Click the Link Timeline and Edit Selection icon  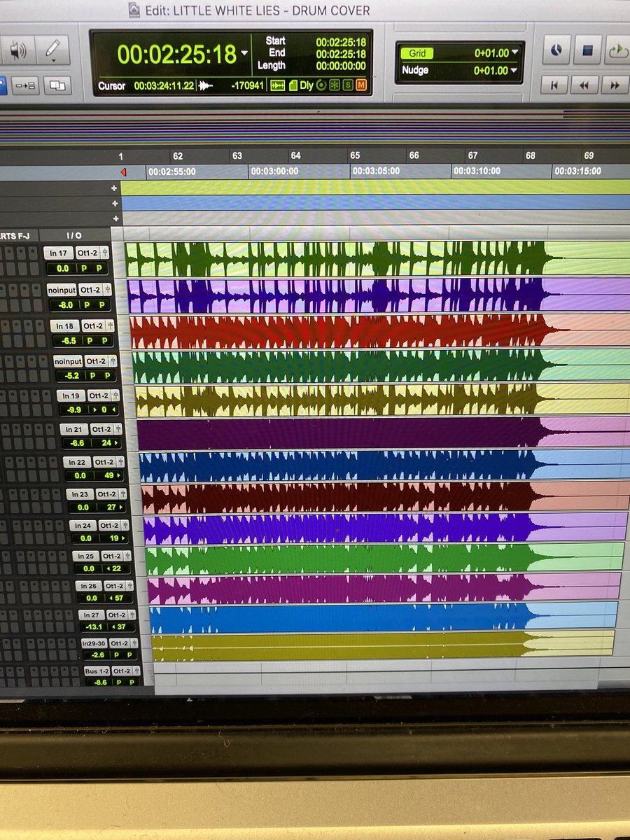[24, 86]
